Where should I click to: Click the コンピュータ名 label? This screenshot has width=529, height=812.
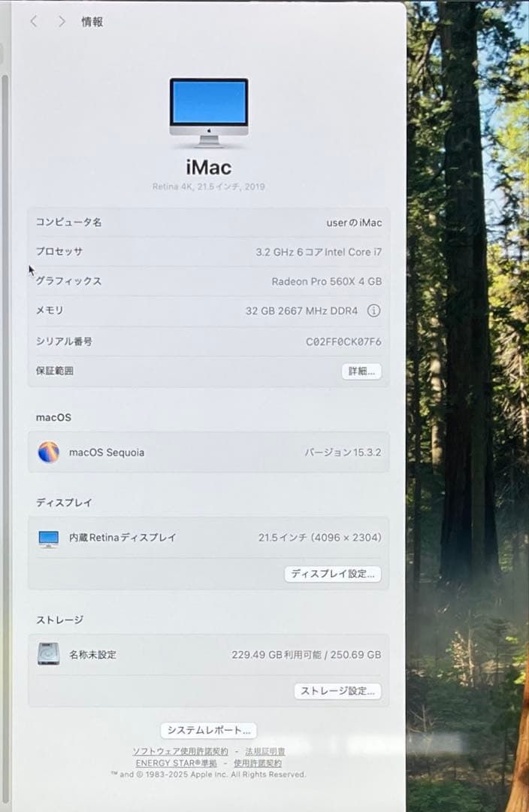(69, 222)
